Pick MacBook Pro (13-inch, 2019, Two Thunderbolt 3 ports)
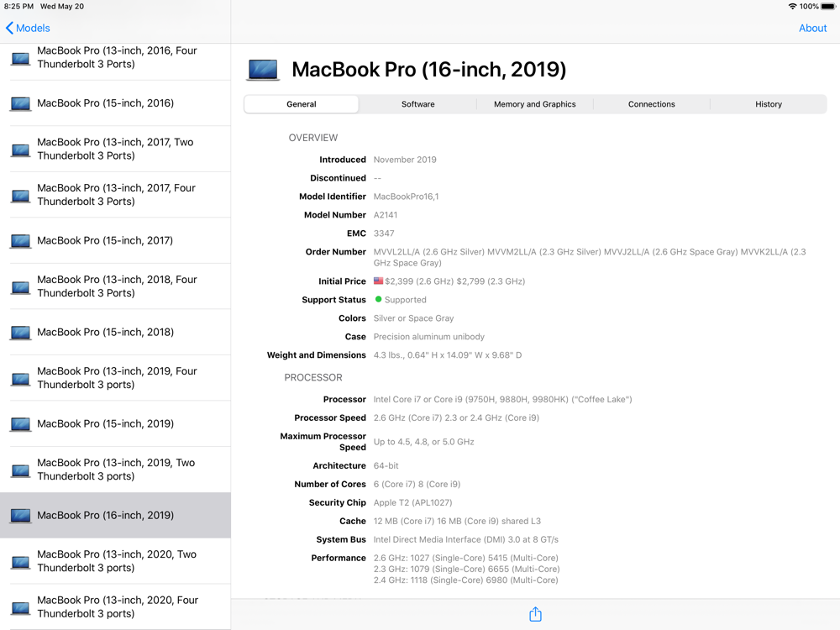Screen dimensions: 840x630 coord(115,470)
